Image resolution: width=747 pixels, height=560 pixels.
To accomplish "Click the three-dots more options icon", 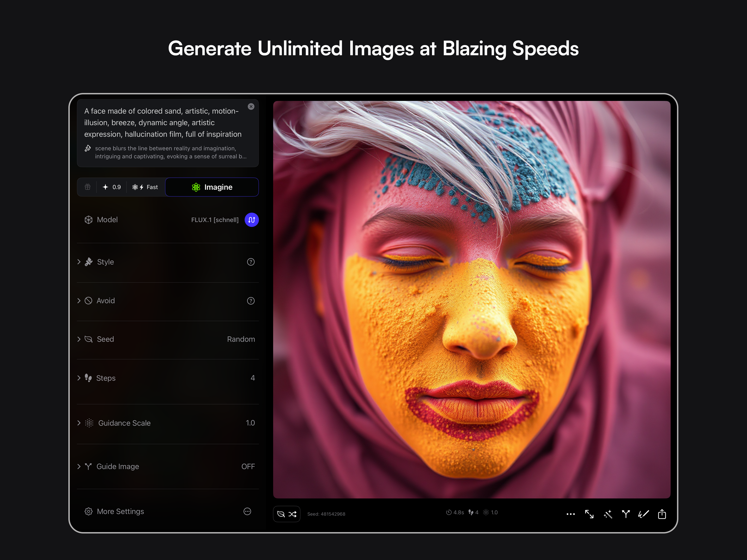I will tap(571, 514).
